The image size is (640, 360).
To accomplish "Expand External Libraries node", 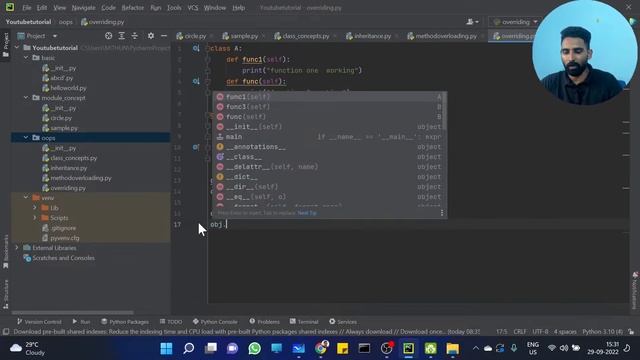I will (x=17, y=248).
